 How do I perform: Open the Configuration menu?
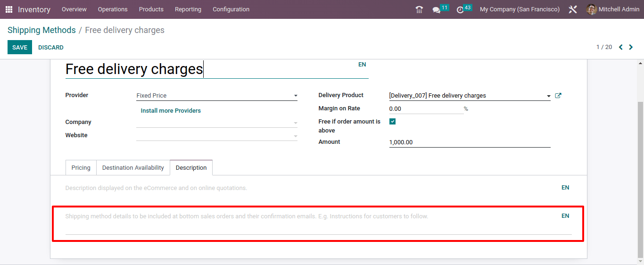pos(231,9)
